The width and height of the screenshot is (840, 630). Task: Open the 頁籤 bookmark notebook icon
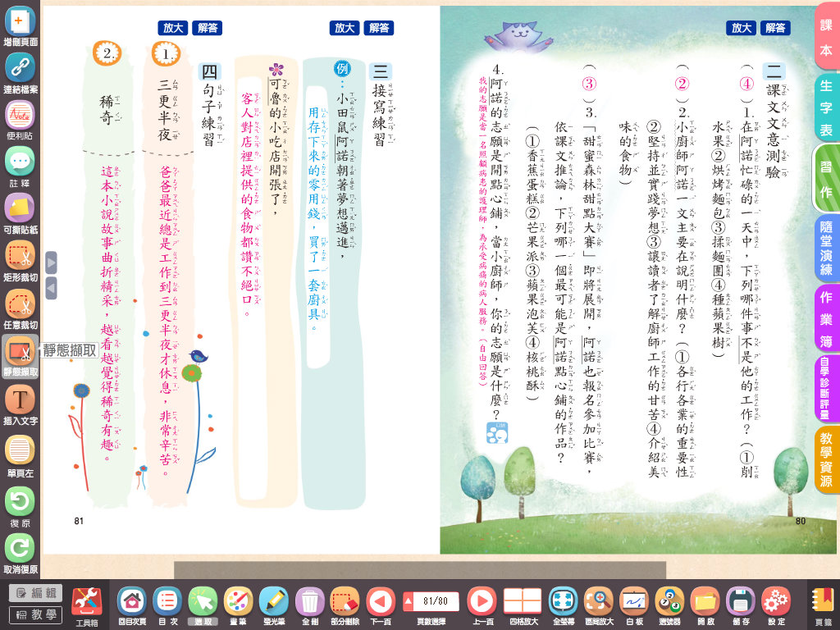coord(824,605)
